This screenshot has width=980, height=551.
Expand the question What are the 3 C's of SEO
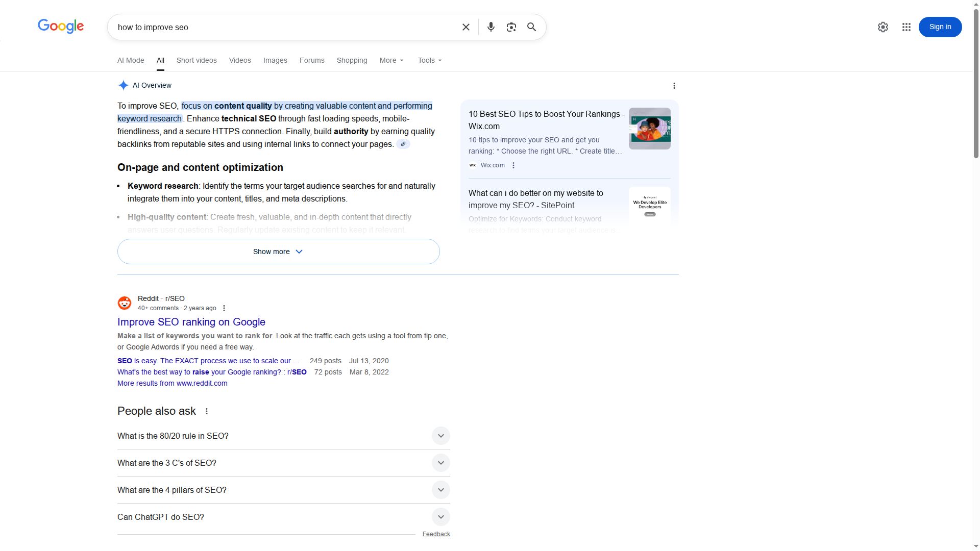(440, 463)
